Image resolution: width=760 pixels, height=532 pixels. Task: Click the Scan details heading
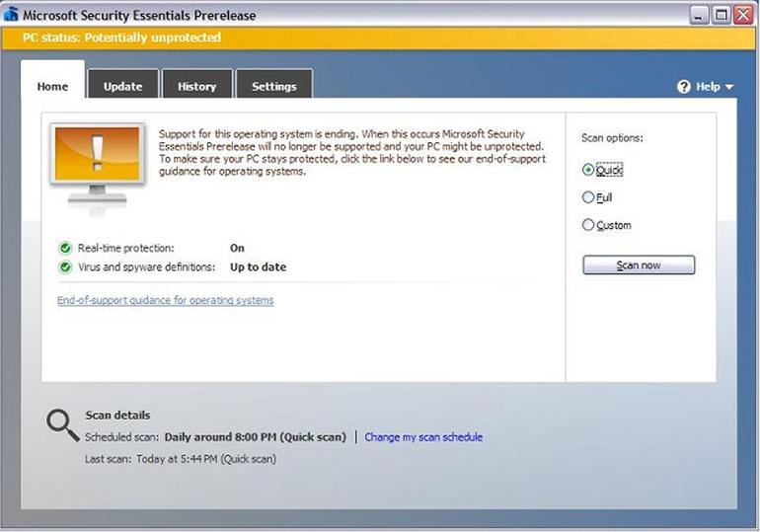117,416
